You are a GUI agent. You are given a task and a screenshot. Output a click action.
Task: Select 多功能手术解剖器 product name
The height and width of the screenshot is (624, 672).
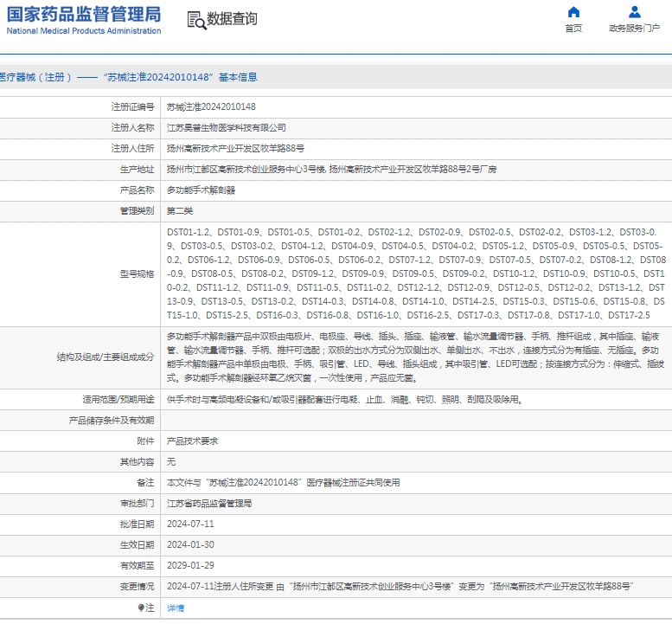201,190
